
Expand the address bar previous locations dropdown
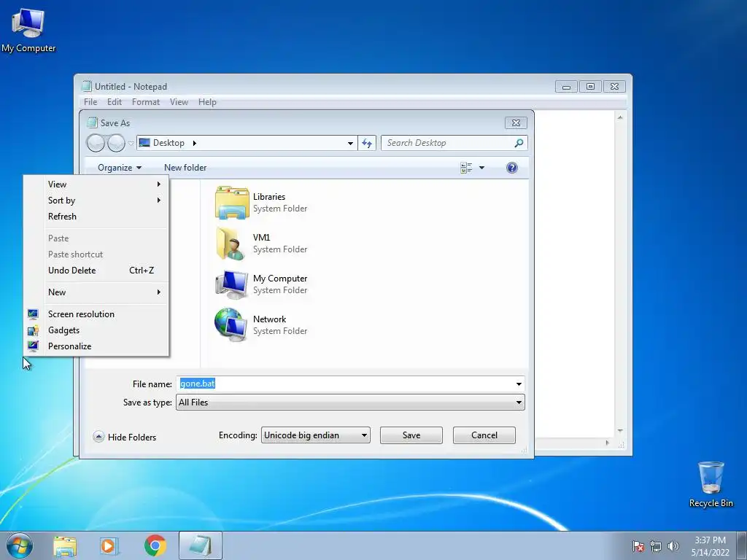click(x=350, y=143)
